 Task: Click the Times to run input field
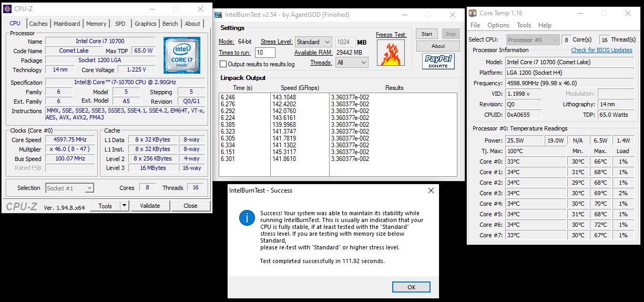coord(265,53)
